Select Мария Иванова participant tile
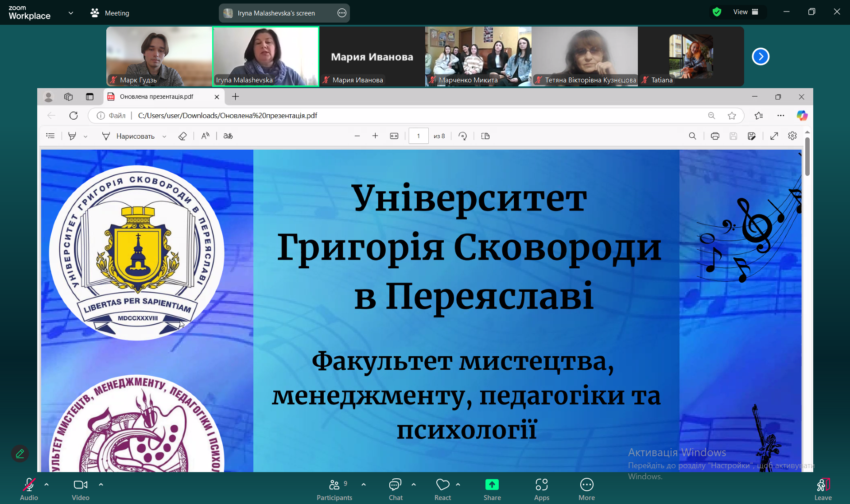850x504 pixels. (x=372, y=56)
